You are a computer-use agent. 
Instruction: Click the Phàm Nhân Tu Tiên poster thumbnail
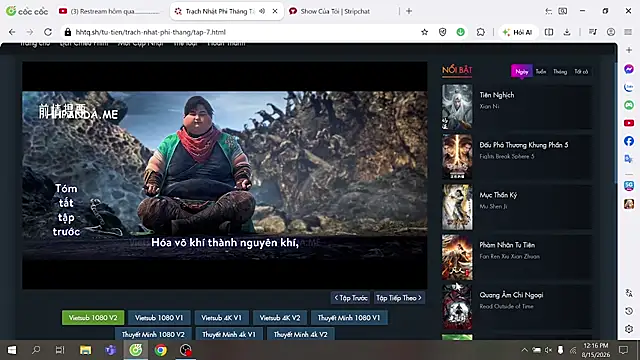pos(457,257)
